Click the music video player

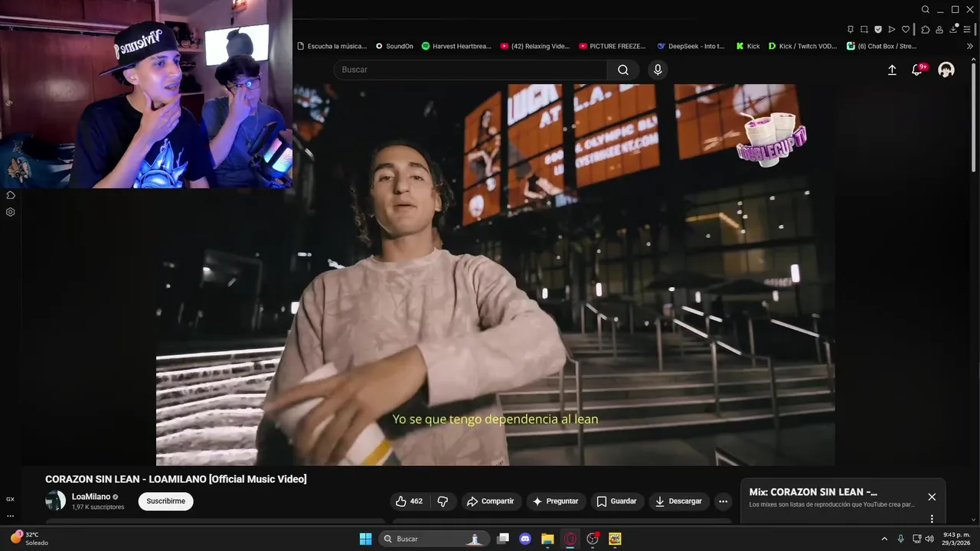(495, 275)
